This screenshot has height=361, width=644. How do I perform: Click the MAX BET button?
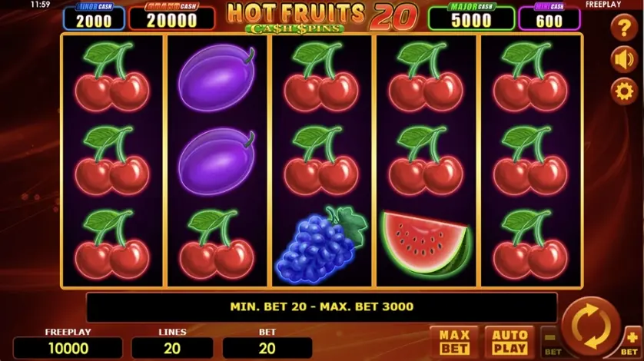454,342
